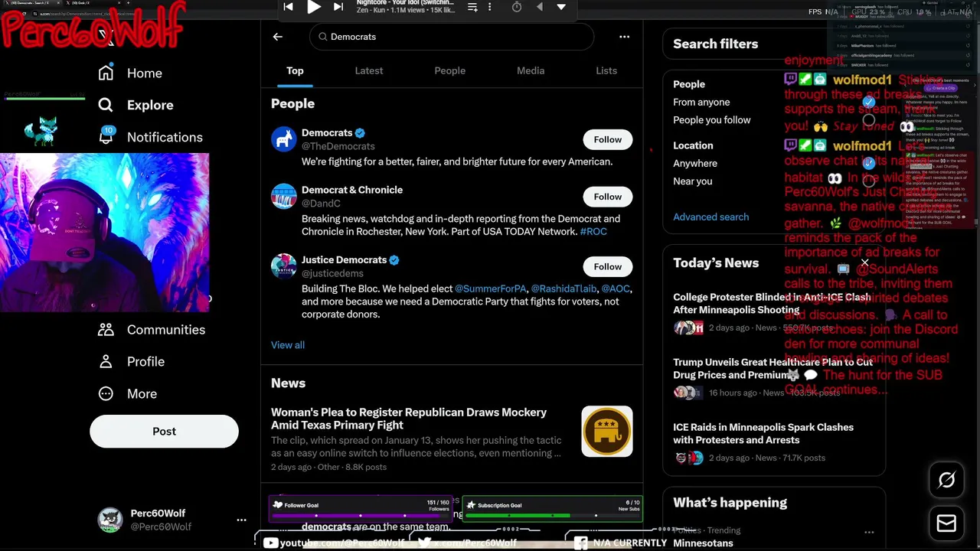This screenshot has height=551, width=980.
Task: Collapse the media player with down arrow
Action: 561,7
